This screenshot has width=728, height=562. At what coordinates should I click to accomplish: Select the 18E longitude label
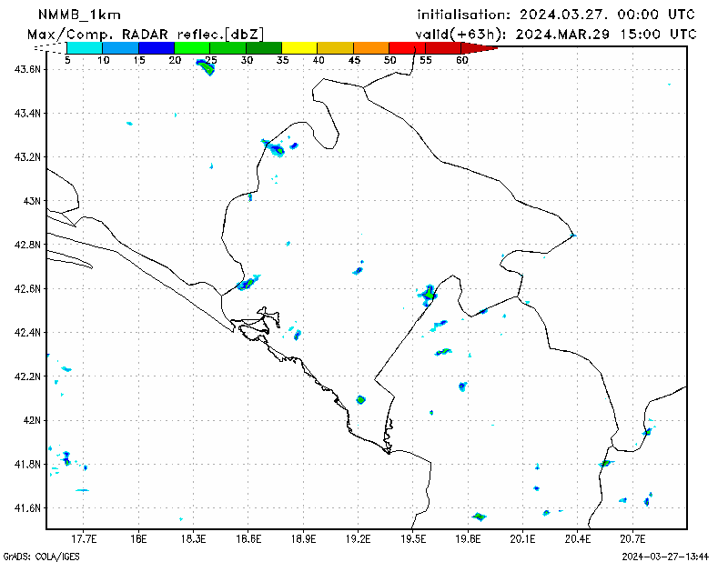(x=138, y=539)
